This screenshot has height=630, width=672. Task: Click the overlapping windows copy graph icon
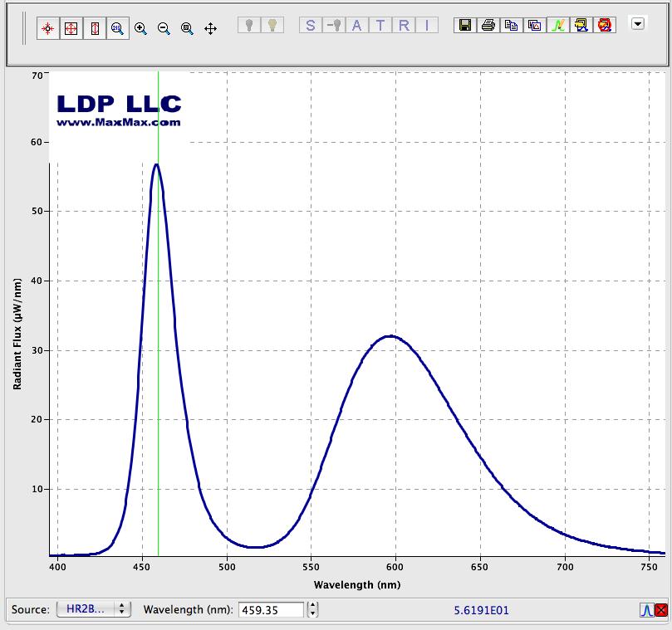[x=534, y=25]
